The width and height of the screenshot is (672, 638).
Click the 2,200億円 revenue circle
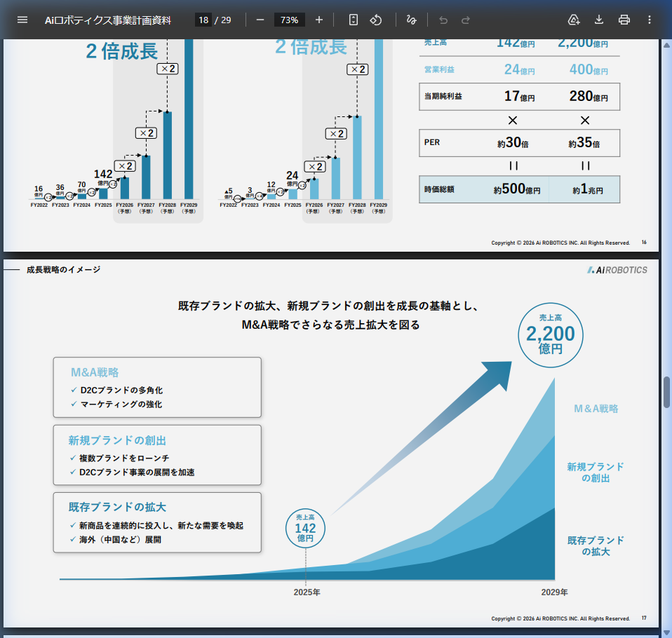tap(551, 335)
